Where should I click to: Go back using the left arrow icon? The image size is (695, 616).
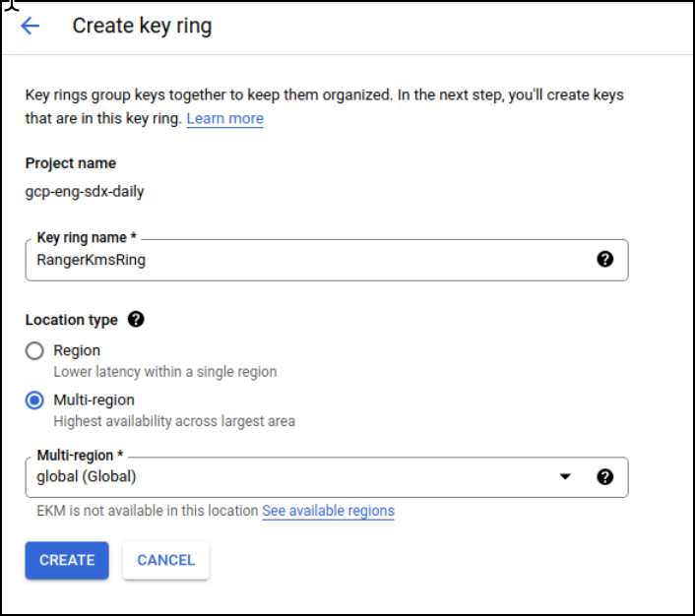point(31,26)
